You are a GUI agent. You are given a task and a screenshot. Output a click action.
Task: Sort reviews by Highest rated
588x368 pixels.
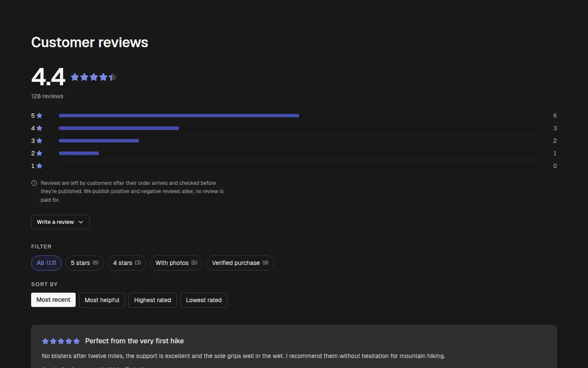tap(153, 300)
